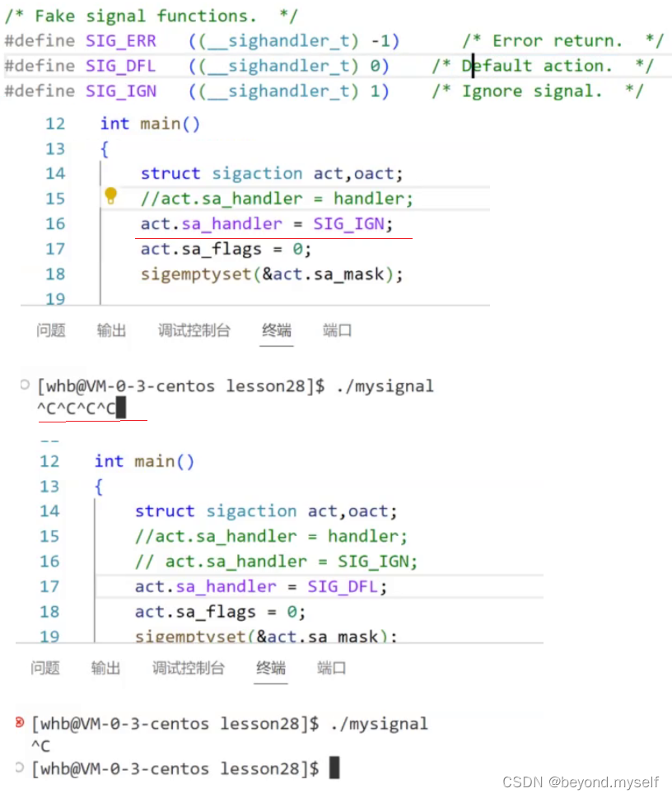
Task: Click 'struct sigaction act,oact;' in upper editor
Action: click(x=272, y=174)
